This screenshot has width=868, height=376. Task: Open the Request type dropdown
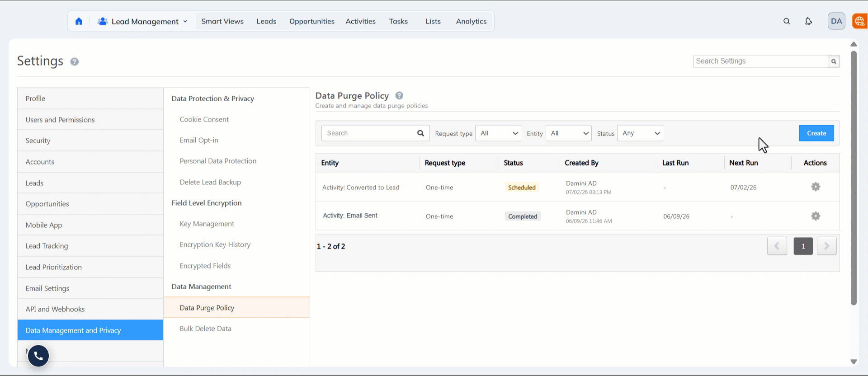point(498,133)
